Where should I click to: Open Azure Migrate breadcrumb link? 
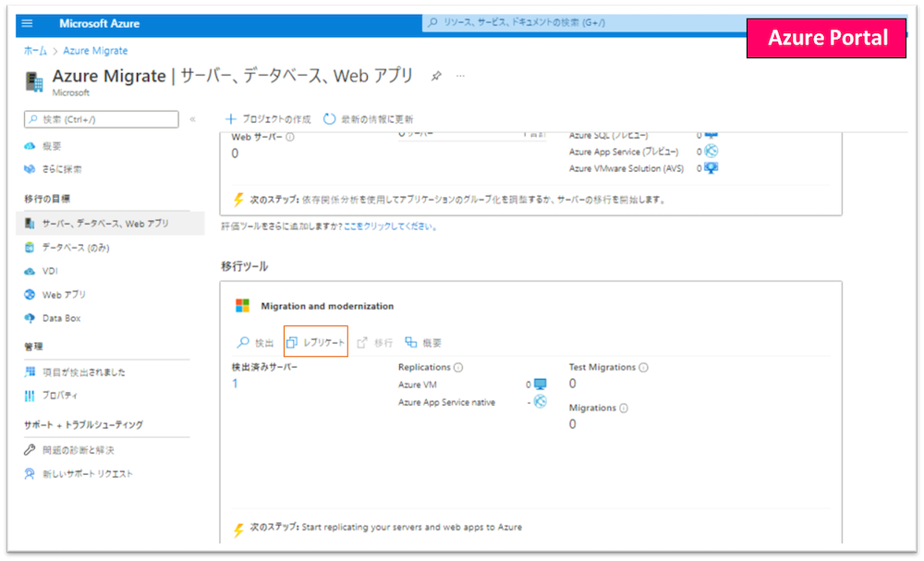click(95, 51)
